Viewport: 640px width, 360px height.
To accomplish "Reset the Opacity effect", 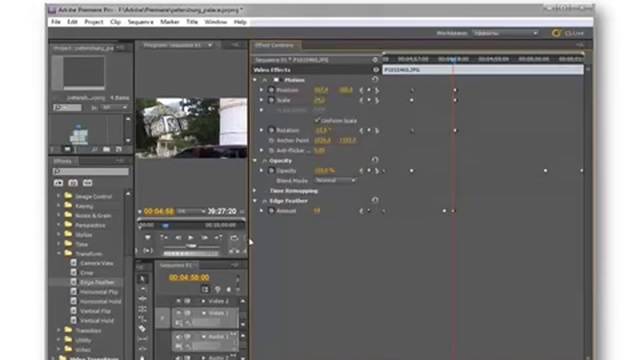I will [375, 160].
